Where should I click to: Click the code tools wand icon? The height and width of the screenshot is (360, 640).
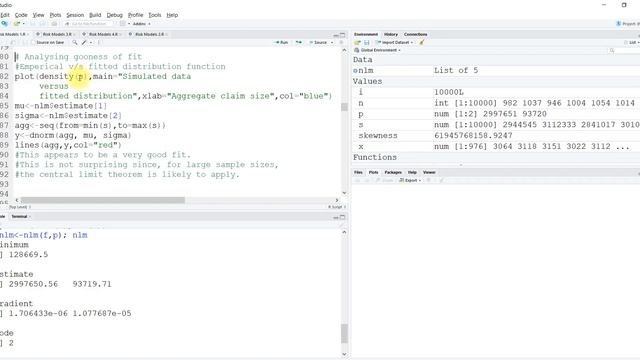click(x=84, y=42)
